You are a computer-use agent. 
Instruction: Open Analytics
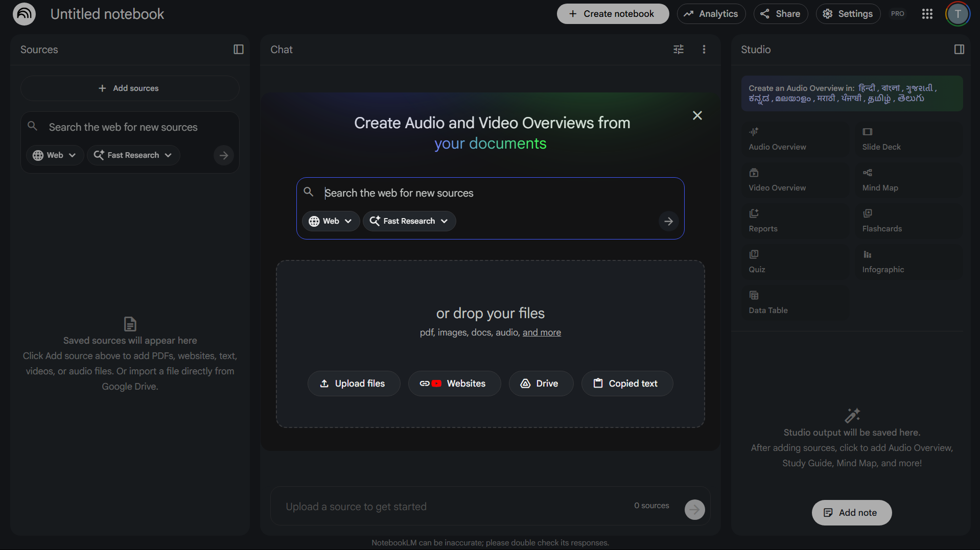[711, 14]
